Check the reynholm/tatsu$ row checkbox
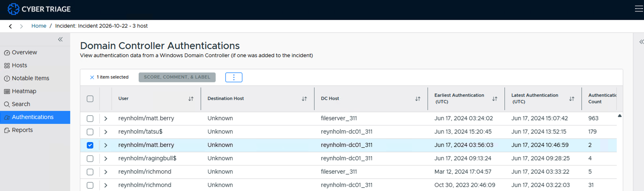The height and width of the screenshot is (191, 644). pyautogui.click(x=90, y=132)
